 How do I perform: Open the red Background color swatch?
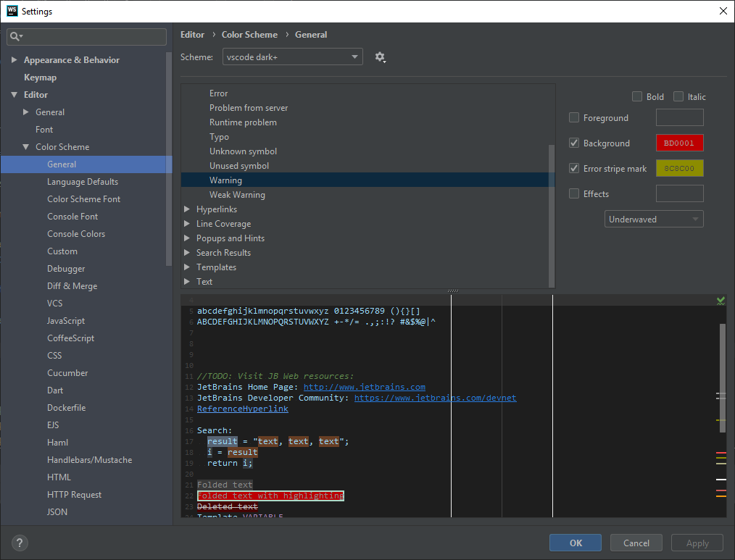tap(679, 143)
